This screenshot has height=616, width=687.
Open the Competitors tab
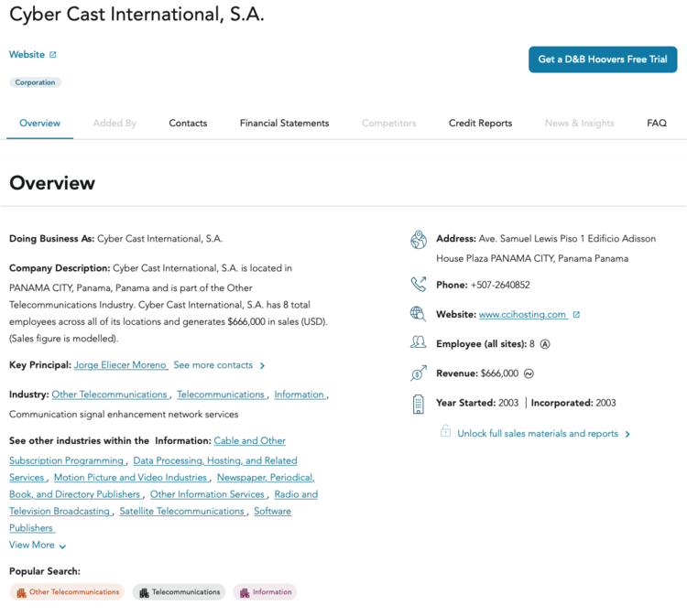click(388, 123)
